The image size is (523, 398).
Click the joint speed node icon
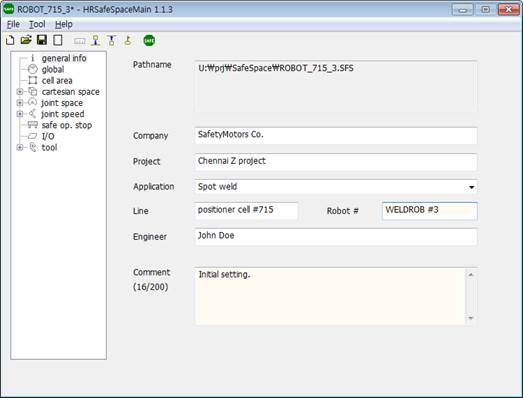click(32, 113)
